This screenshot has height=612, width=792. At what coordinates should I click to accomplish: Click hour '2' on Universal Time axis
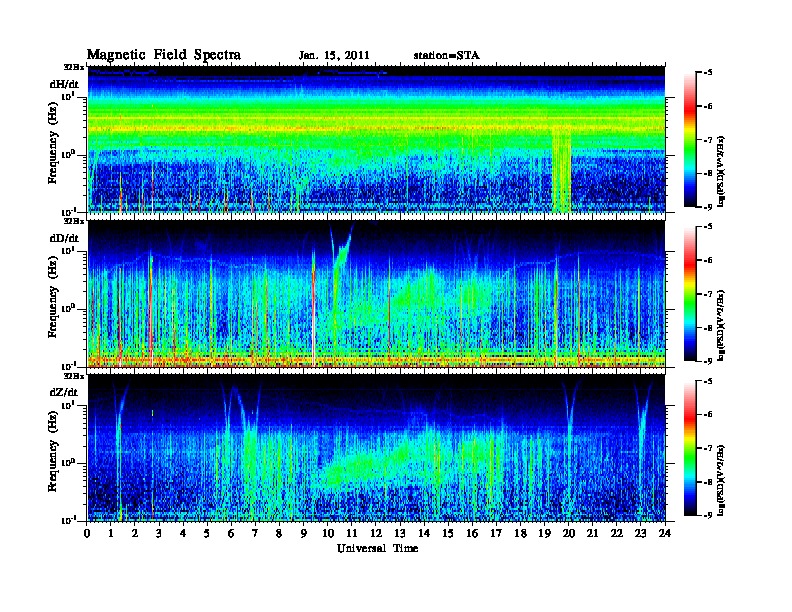tap(135, 533)
